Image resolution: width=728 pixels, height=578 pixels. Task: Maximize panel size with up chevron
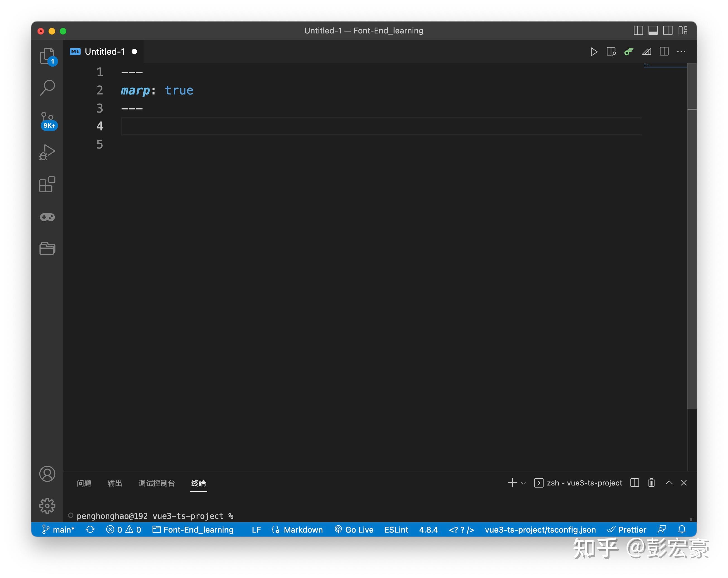[669, 482]
